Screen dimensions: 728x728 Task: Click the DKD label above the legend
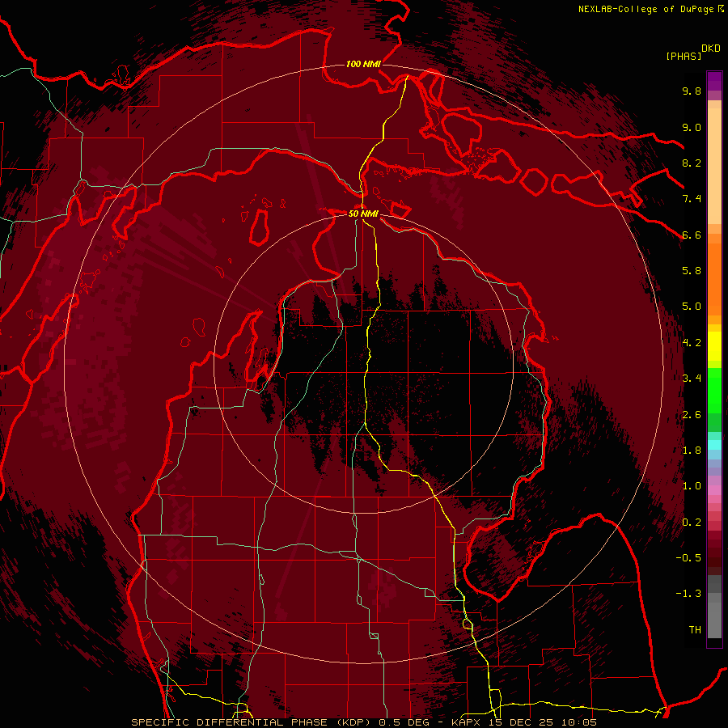coord(710,49)
